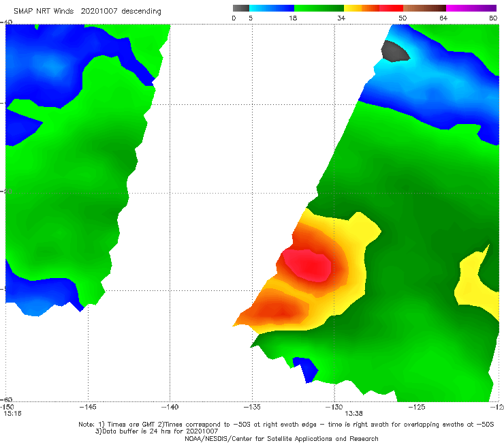Click the green 18–34 color bar segment
The width and height of the screenshot is (504, 443).
point(319,8)
